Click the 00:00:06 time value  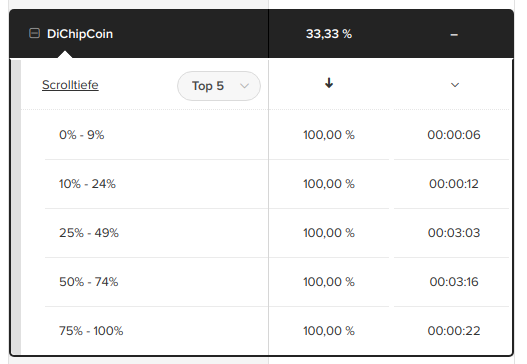[x=454, y=135]
